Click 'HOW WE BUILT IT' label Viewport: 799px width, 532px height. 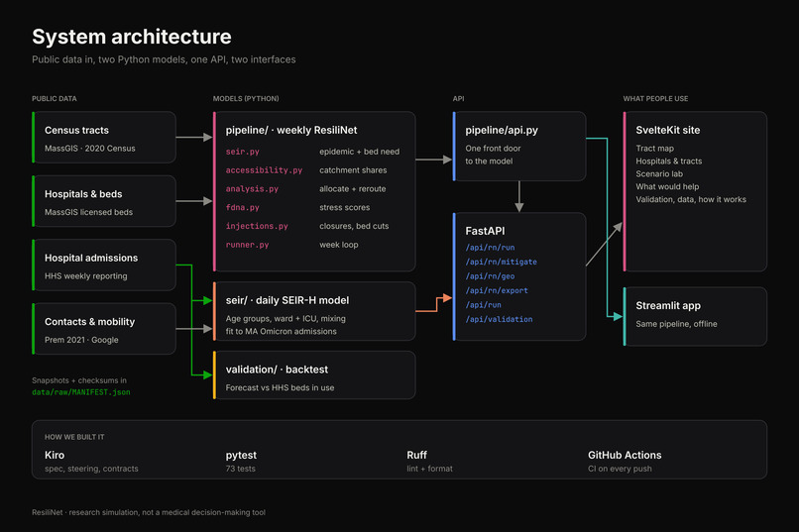pos(74,437)
